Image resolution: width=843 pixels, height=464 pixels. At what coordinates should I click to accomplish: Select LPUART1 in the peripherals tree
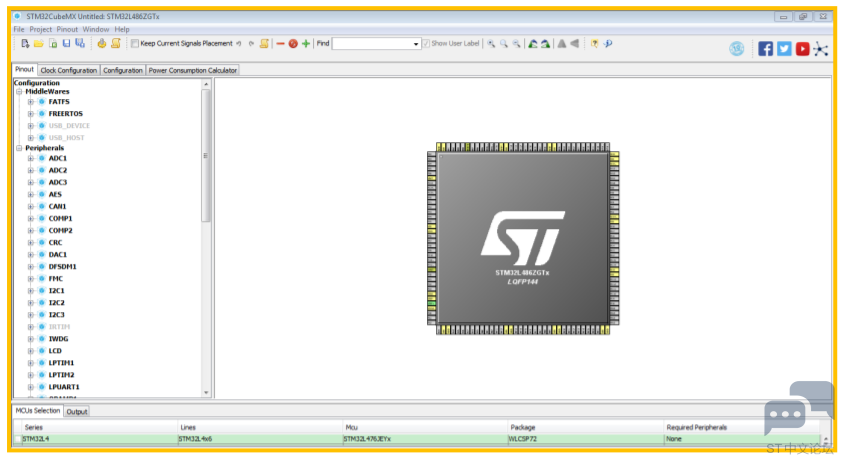(x=64, y=387)
